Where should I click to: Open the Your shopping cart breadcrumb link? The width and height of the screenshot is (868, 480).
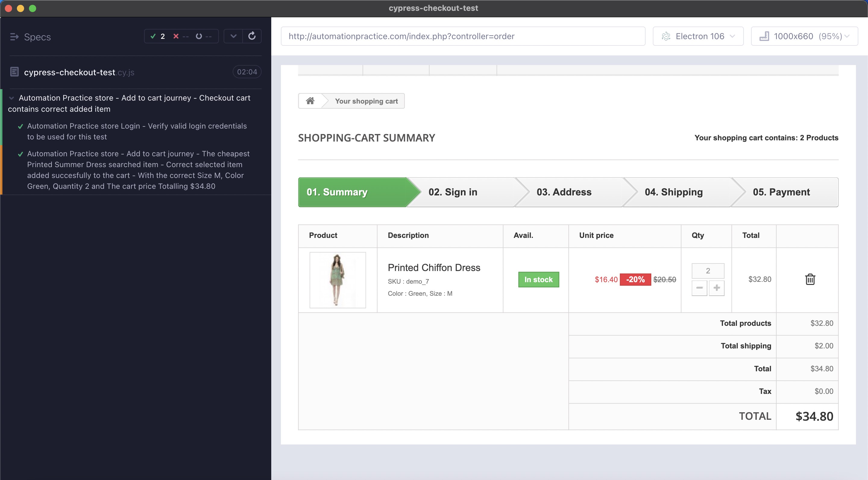click(365, 101)
